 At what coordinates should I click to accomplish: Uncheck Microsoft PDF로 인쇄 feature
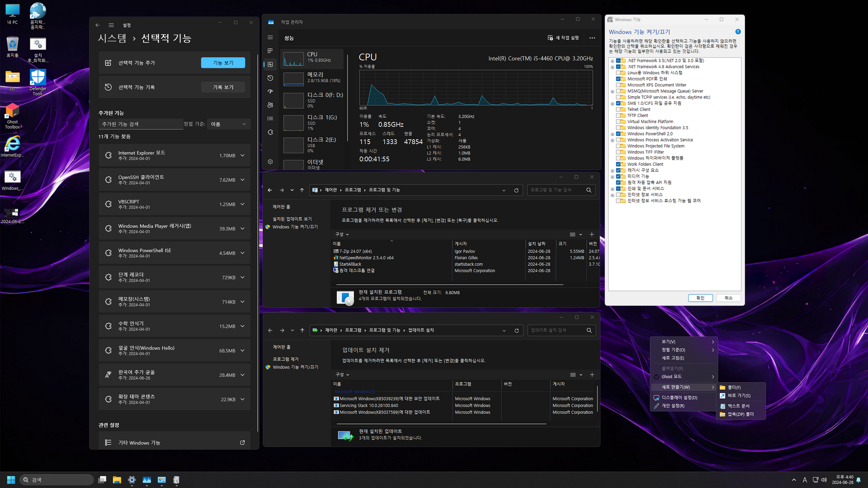tap(618, 79)
